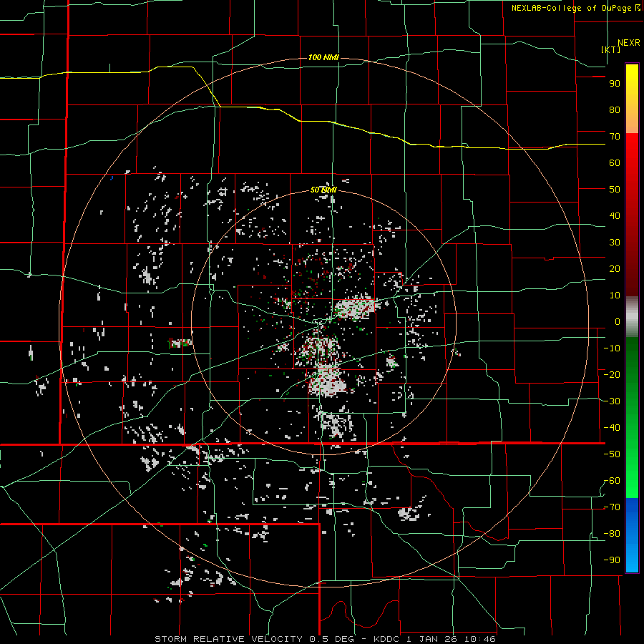Click the 70 value on velocity scale
This screenshot has height=644, width=644.
(615, 137)
